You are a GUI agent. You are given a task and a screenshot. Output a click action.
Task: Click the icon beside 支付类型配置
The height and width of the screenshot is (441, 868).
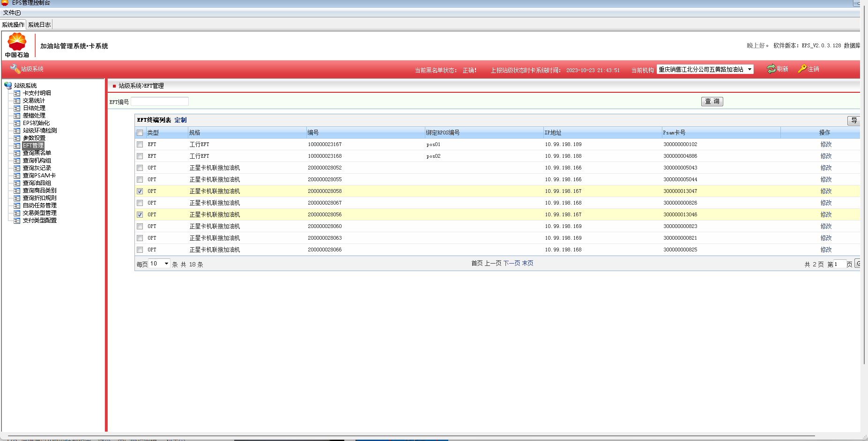pyautogui.click(x=17, y=220)
